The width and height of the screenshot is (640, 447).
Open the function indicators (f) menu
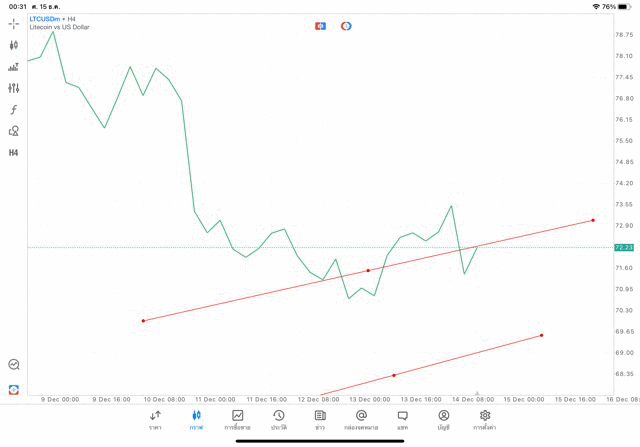(14, 110)
